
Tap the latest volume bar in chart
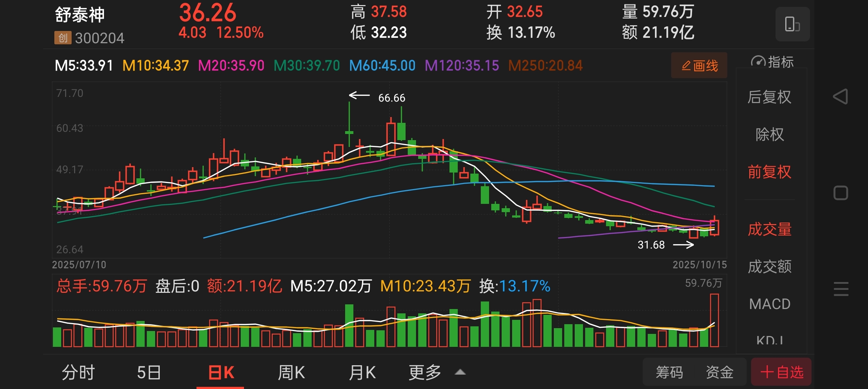coord(714,321)
